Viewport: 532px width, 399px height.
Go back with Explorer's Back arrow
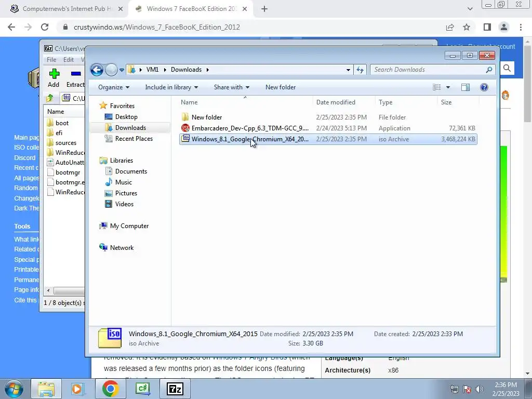tap(97, 70)
